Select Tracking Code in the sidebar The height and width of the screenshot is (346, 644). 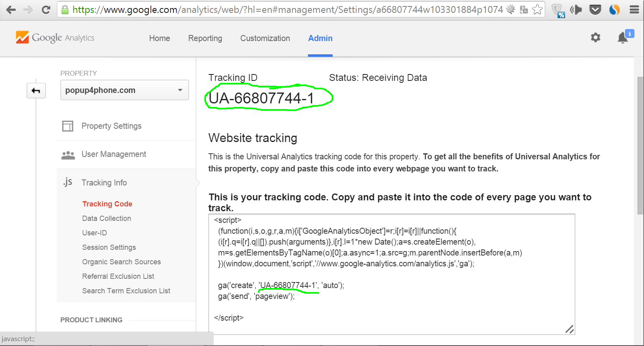tap(107, 204)
